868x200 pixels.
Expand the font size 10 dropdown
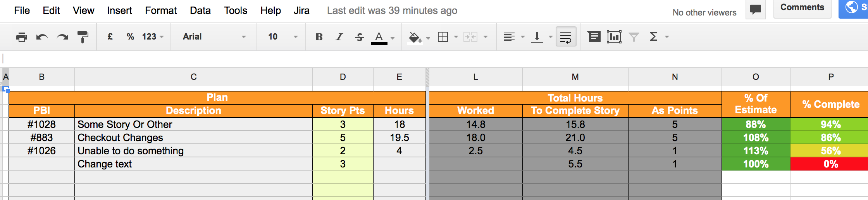283,37
